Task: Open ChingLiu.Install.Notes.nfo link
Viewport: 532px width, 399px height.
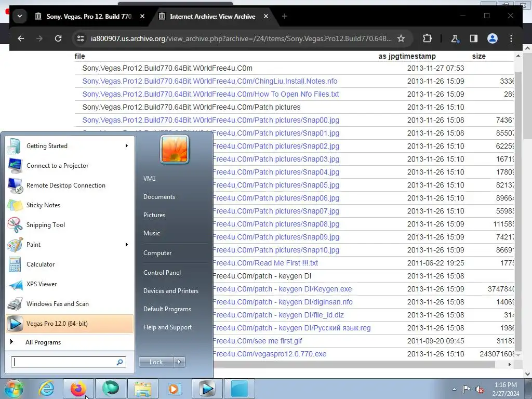Action: (x=210, y=82)
